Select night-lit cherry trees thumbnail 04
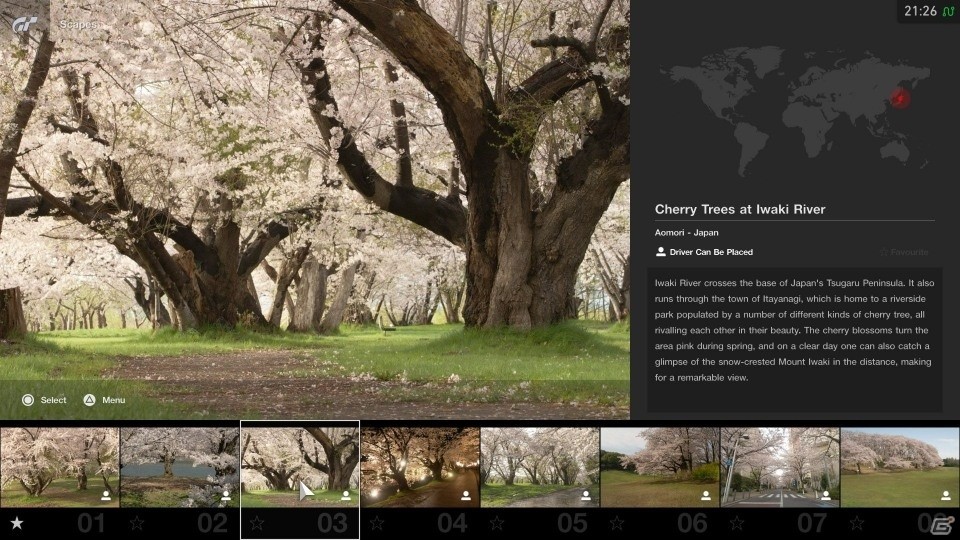The height and width of the screenshot is (540, 960). point(420,467)
